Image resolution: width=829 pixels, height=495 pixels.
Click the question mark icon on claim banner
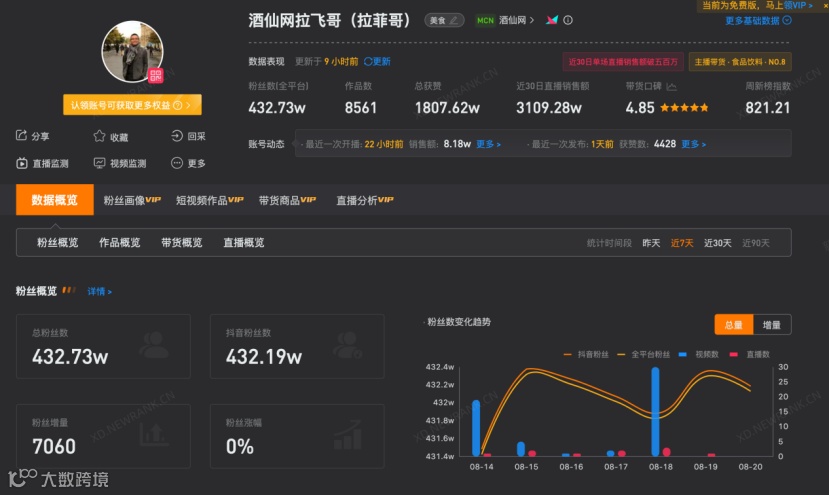pyautogui.click(x=178, y=105)
